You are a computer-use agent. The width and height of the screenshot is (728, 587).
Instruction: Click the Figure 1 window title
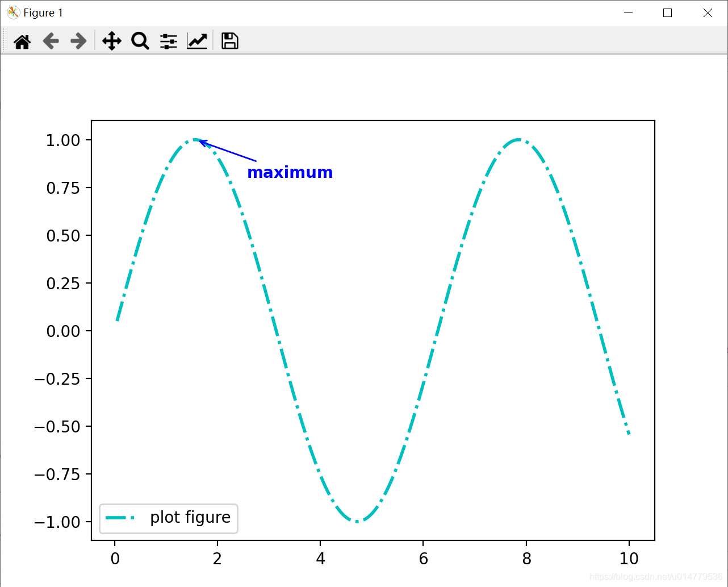43,13
